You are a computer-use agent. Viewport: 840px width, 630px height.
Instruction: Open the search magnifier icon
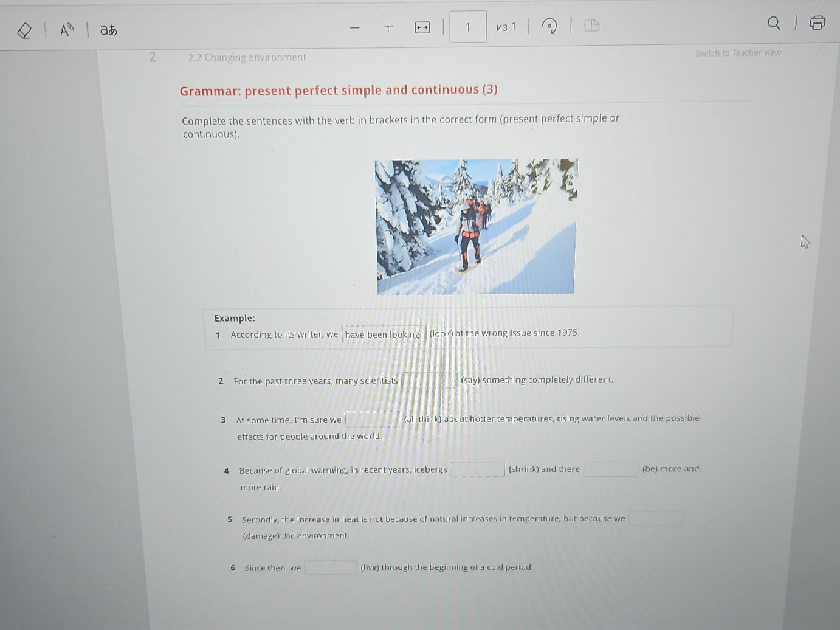tap(774, 24)
